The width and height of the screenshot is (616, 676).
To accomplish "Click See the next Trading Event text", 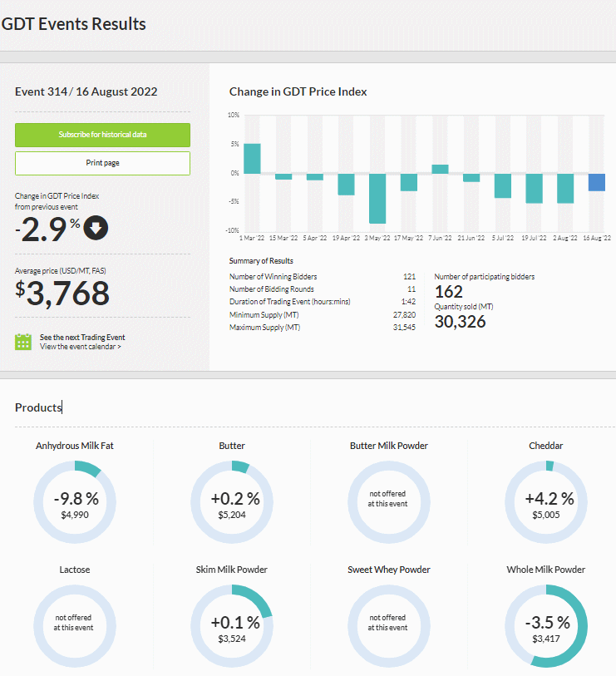I will [82, 337].
